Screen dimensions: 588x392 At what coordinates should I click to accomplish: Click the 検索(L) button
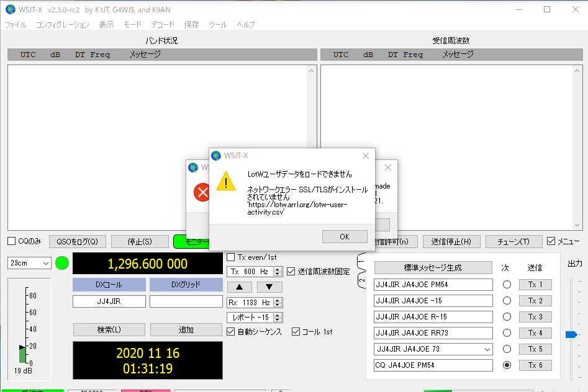coord(109,330)
